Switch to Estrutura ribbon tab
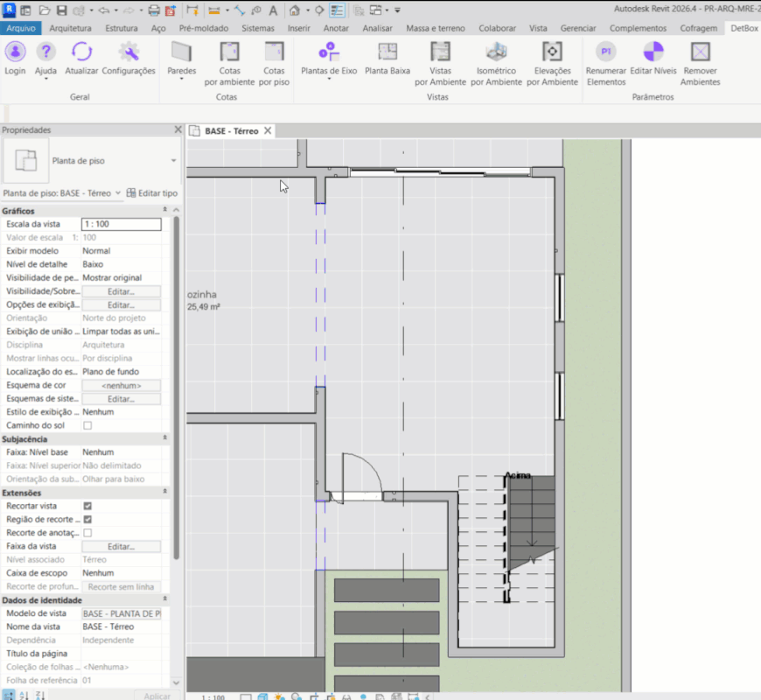The image size is (761, 700). [x=122, y=28]
